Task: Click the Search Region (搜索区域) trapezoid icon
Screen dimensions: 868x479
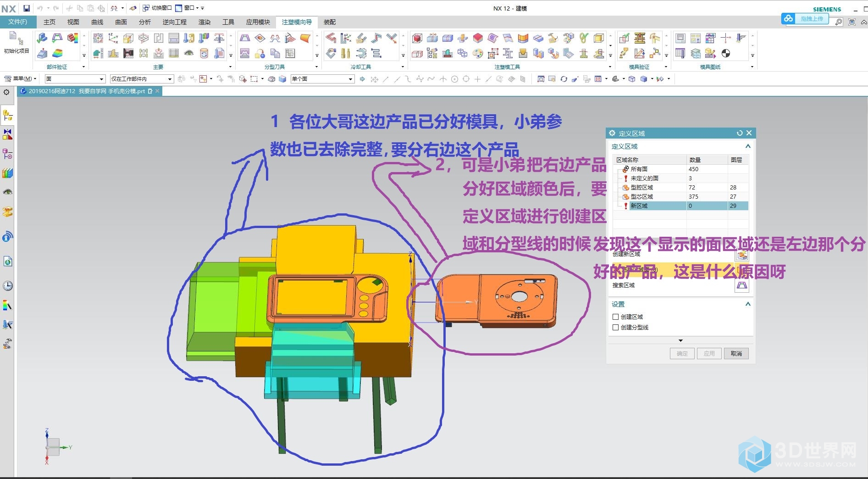Action: pos(742,286)
